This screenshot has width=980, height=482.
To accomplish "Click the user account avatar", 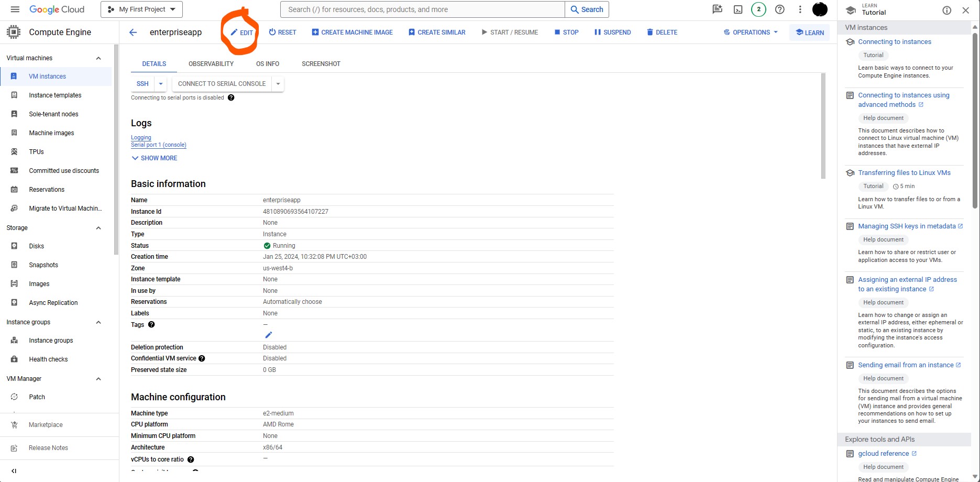I will click(820, 9).
